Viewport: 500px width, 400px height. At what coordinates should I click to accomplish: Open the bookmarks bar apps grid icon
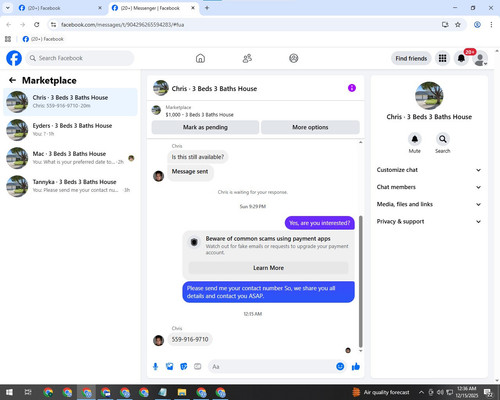[x=8, y=39]
